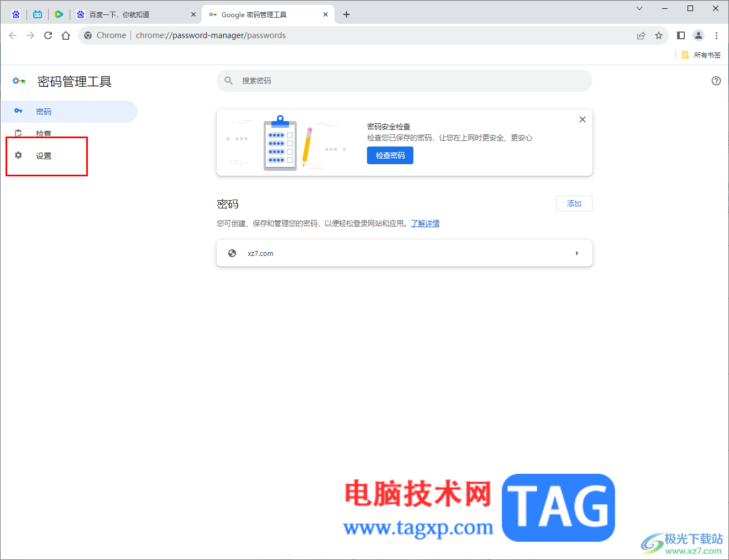
Task: Close the 百度一下 tab
Action: [x=193, y=14]
